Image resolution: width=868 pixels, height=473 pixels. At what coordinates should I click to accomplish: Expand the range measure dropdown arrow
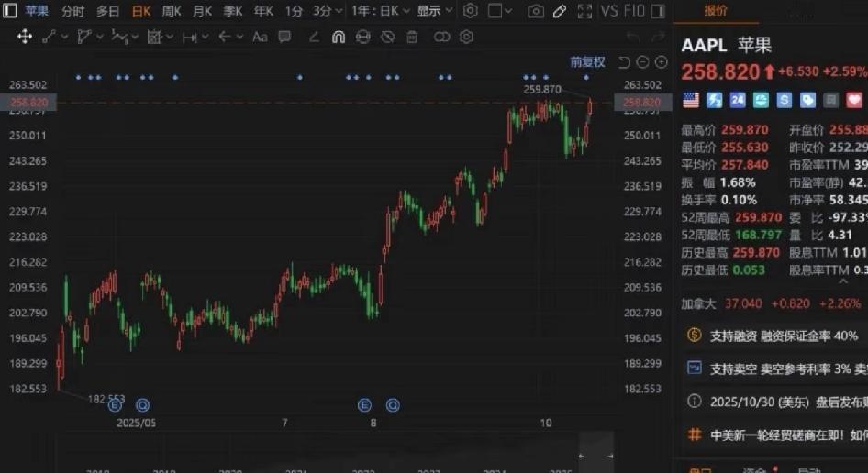[x=205, y=37]
